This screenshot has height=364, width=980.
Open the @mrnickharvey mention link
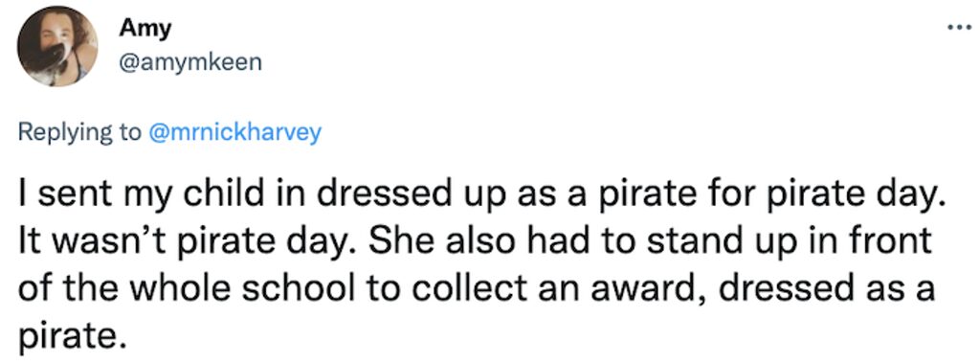pyautogui.click(x=236, y=132)
